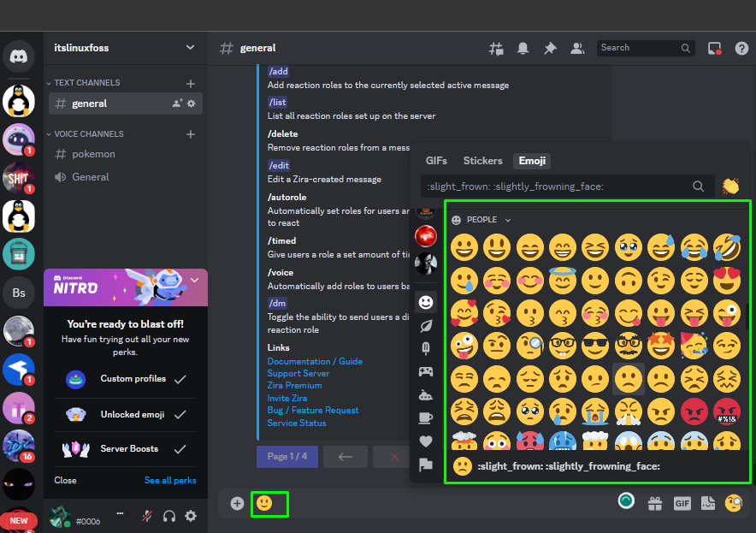Jump to Nature leaf category icon
The height and width of the screenshot is (533, 756).
(x=426, y=326)
